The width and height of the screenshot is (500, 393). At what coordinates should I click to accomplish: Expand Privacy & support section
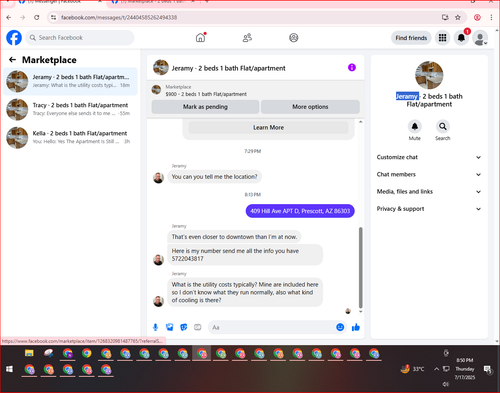[429, 209]
